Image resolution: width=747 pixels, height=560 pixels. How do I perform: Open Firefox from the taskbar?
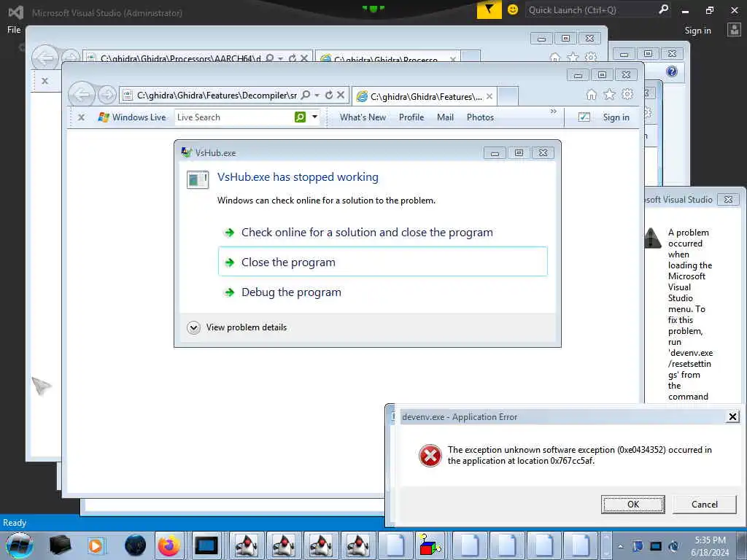(169, 545)
